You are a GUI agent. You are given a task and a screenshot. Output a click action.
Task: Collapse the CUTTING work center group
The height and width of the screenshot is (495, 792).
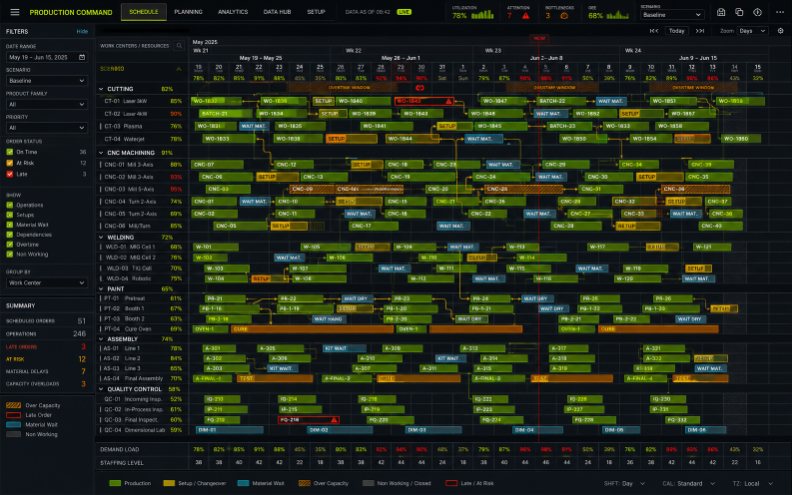tap(101, 89)
